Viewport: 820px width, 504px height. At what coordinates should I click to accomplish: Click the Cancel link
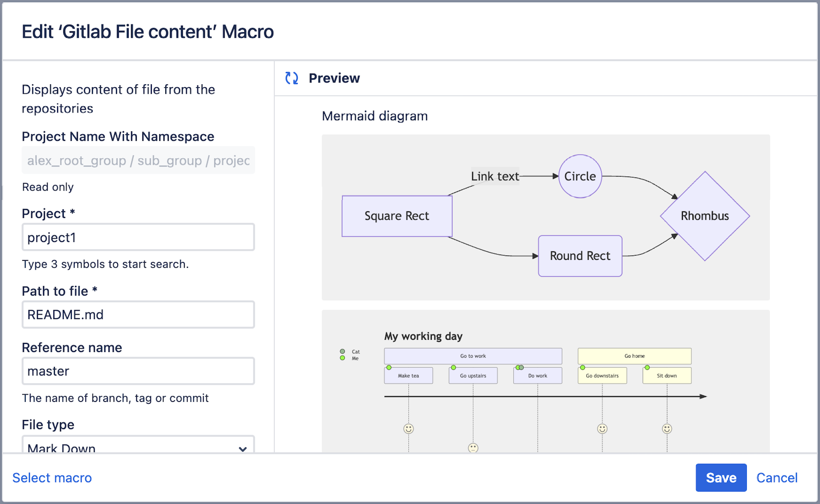coord(777,477)
